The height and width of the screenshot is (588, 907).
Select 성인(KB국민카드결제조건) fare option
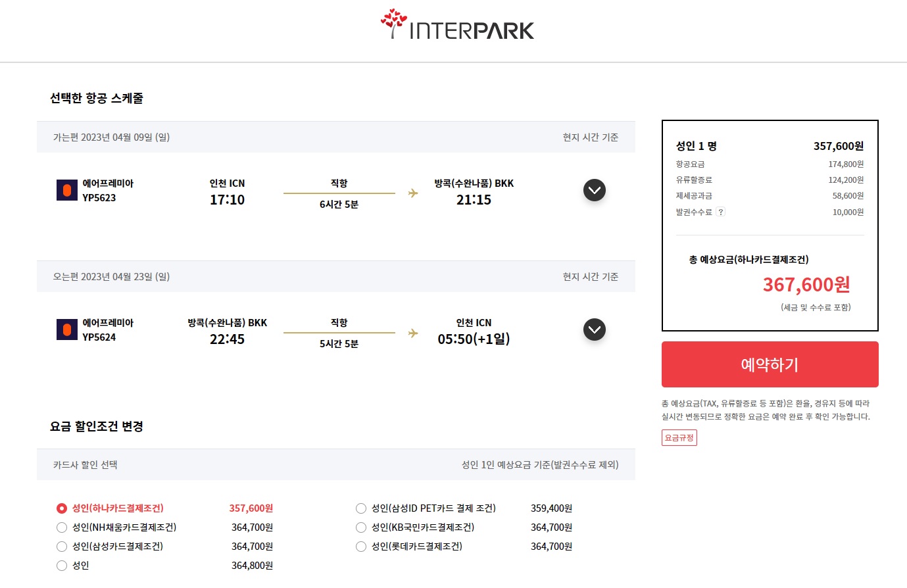point(361,527)
